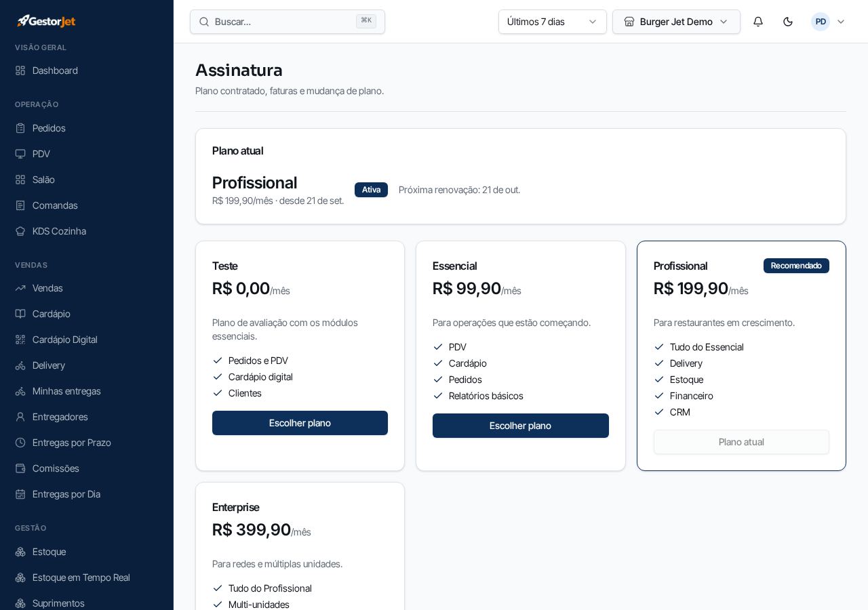Click the Buscar search field
Screen dimensions: 868x610
[x=288, y=22]
